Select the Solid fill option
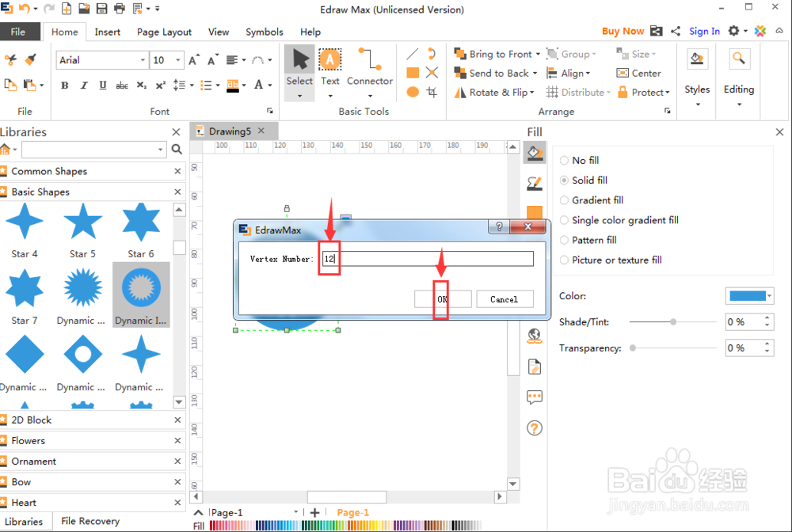This screenshot has height=532, width=792. pyautogui.click(x=584, y=180)
